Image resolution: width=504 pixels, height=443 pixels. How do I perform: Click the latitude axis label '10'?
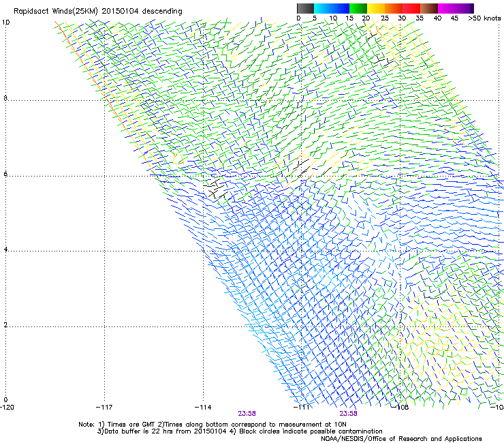pos(5,22)
